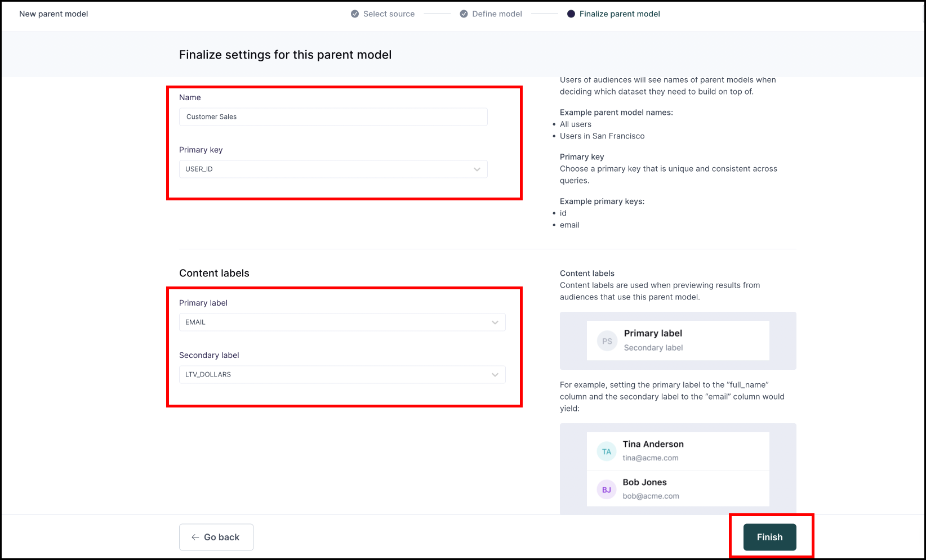Select the Select source step in the stepper
926x560 pixels.
point(389,14)
